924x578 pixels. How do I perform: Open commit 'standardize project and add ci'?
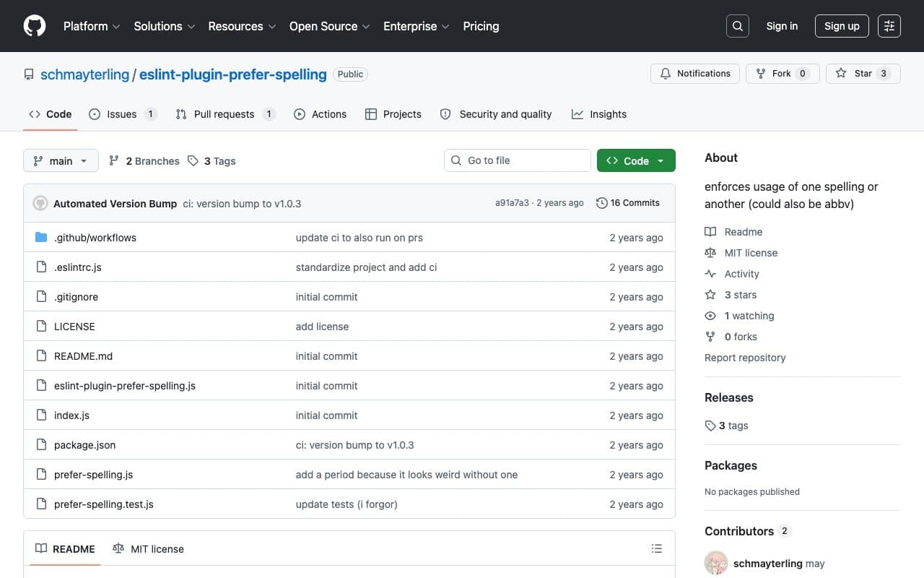pos(367,267)
